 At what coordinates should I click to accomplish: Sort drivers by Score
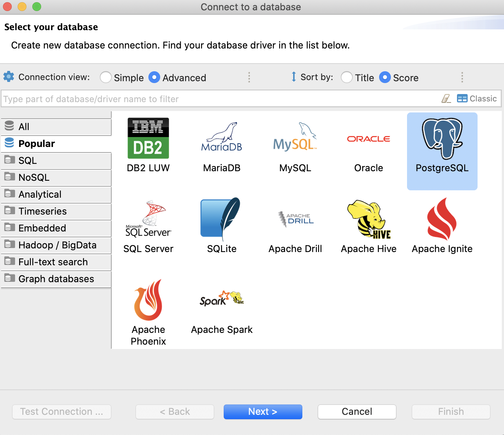(x=399, y=78)
